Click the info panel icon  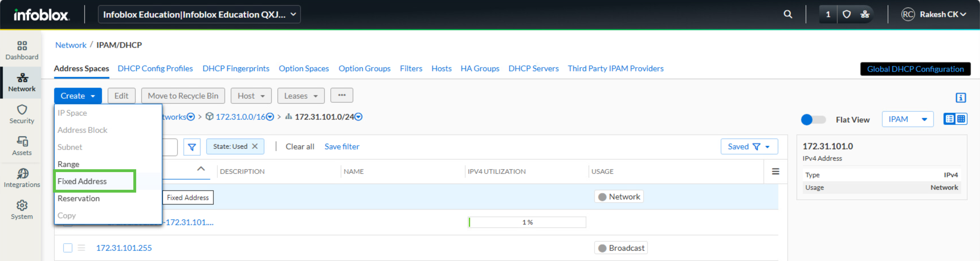(961, 98)
